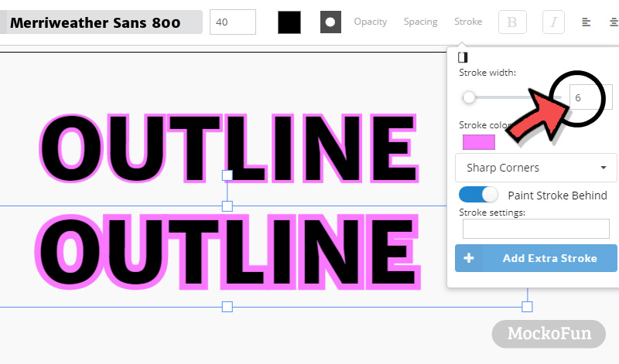Open the Stroke menu

(468, 22)
